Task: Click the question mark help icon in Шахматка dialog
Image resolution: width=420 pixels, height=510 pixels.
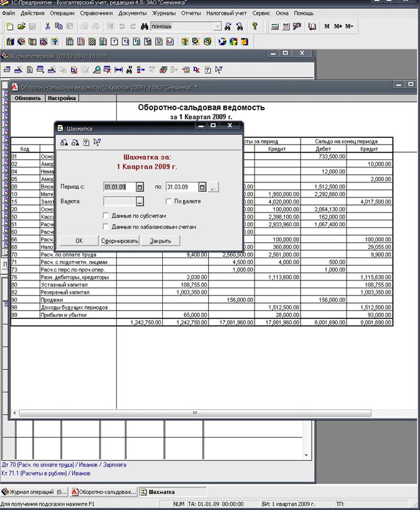Action: click(x=86, y=142)
